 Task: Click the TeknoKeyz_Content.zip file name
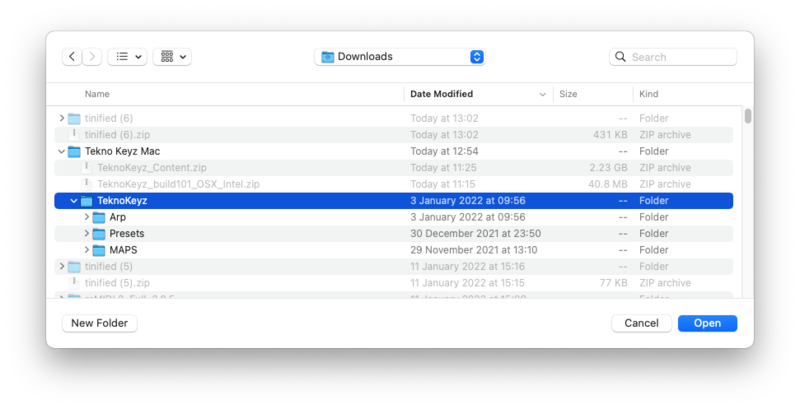[152, 168]
